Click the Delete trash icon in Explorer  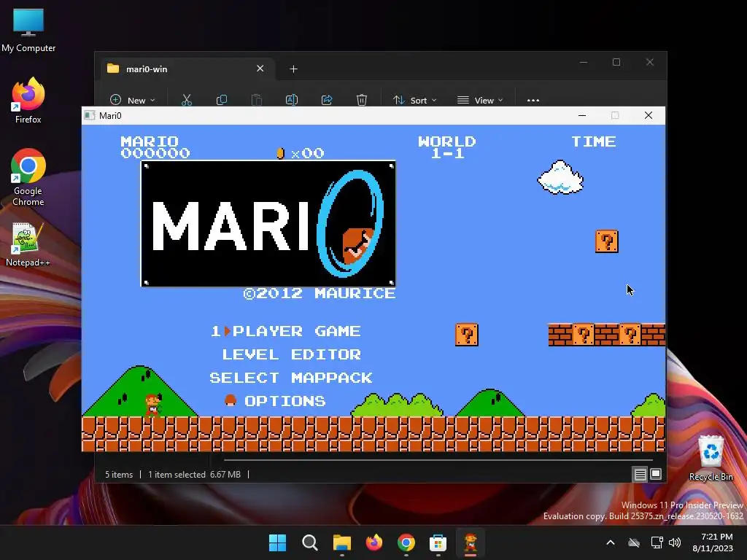[x=362, y=100]
